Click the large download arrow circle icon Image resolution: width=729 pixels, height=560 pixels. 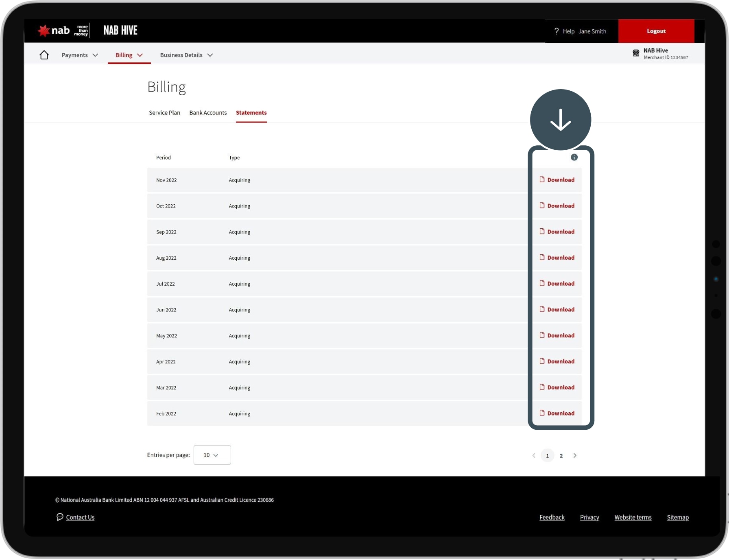point(560,120)
